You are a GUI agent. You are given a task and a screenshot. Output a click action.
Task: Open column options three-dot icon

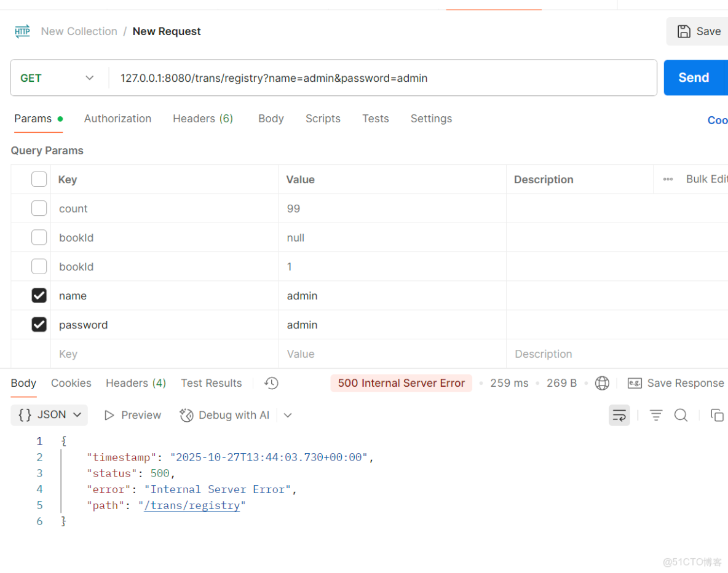pos(668,180)
